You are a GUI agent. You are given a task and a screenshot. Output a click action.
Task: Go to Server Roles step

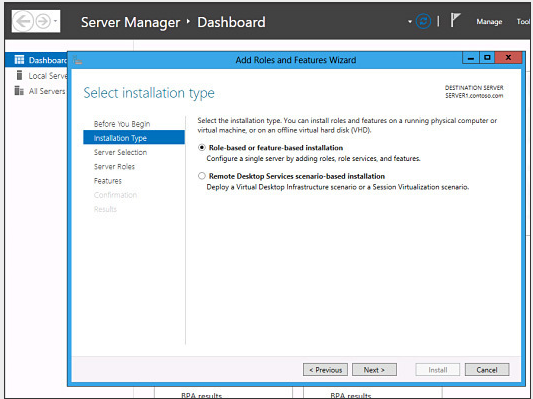[x=114, y=167]
